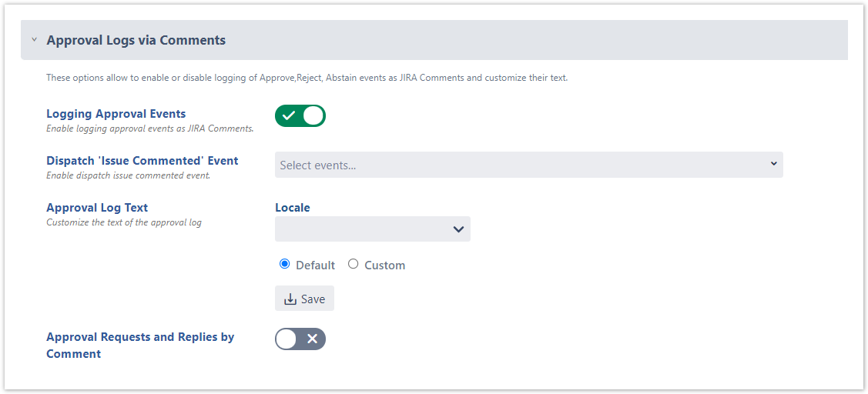
Task: Open the Locale dropdown
Action: (x=372, y=229)
